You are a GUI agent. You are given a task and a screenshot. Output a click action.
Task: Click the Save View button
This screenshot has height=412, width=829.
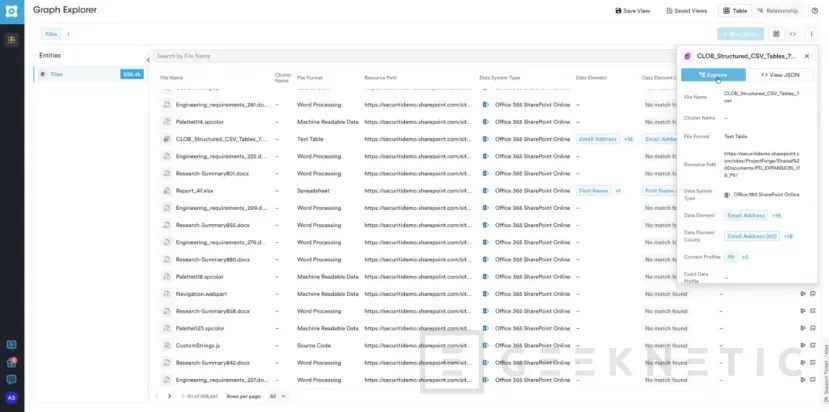[633, 11]
